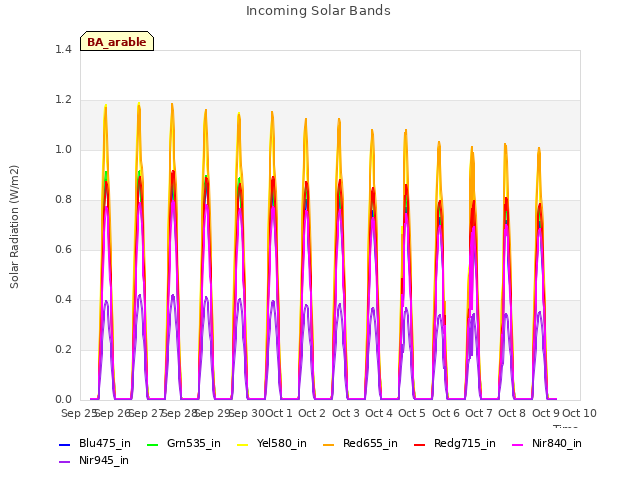Toggle the Blu475_in legend entry

point(95,444)
